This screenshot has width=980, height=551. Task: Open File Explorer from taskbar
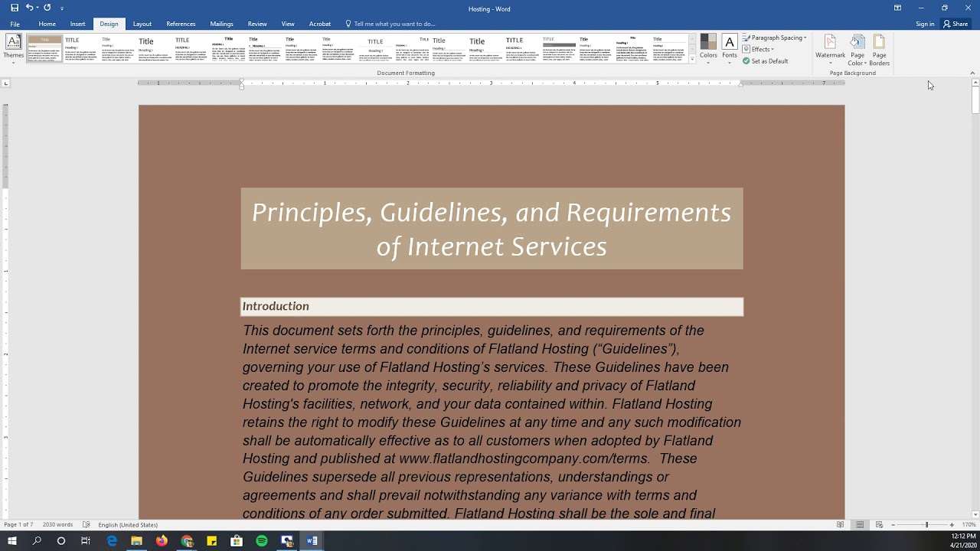pyautogui.click(x=136, y=541)
